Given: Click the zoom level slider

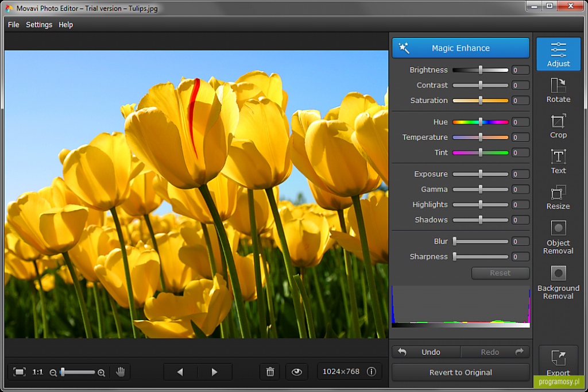Looking at the screenshot, I should (78, 372).
